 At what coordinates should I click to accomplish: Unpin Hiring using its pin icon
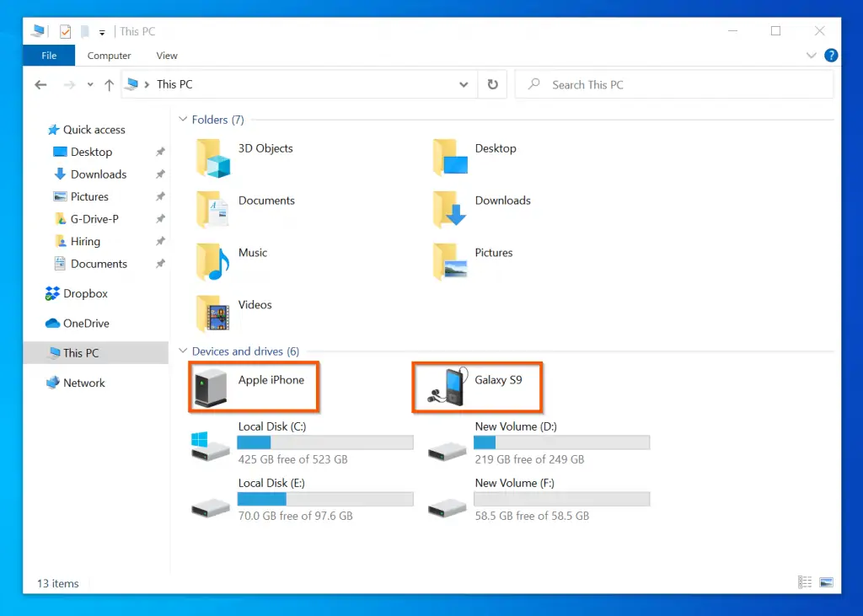(x=160, y=241)
